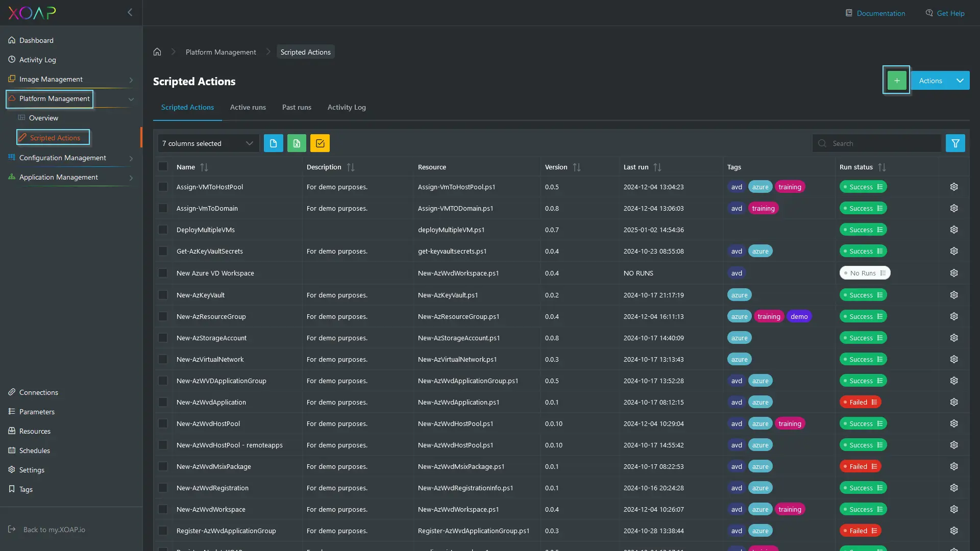Click the Get Help link
Screen dimensions: 980x551
[x=945, y=13]
